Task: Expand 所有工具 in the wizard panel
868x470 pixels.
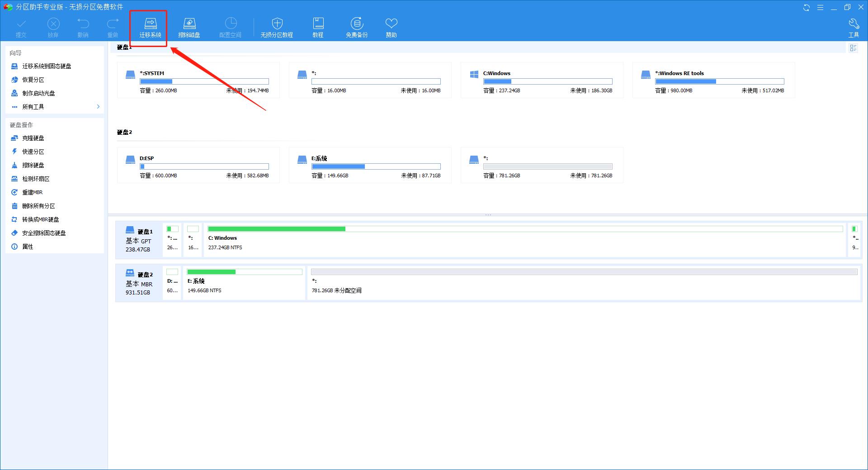Action: tap(54, 107)
